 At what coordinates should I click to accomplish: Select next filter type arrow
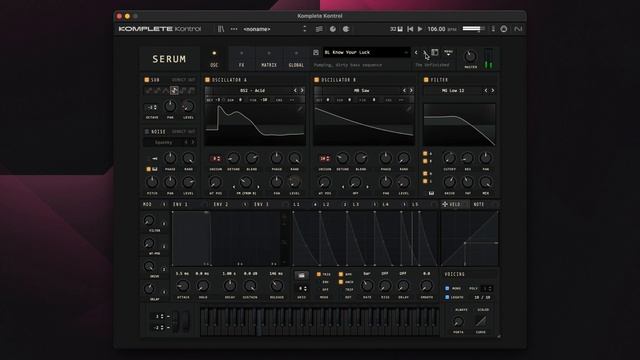(x=493, y=90)
